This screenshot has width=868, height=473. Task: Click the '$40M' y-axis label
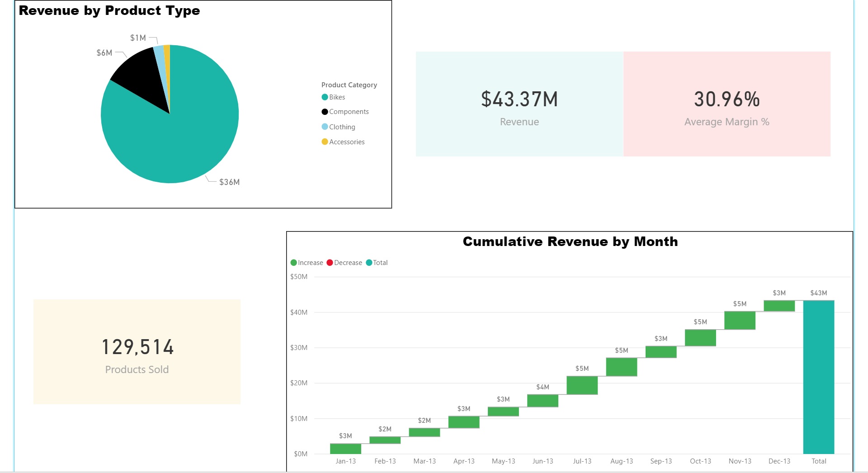coord(299,312)
